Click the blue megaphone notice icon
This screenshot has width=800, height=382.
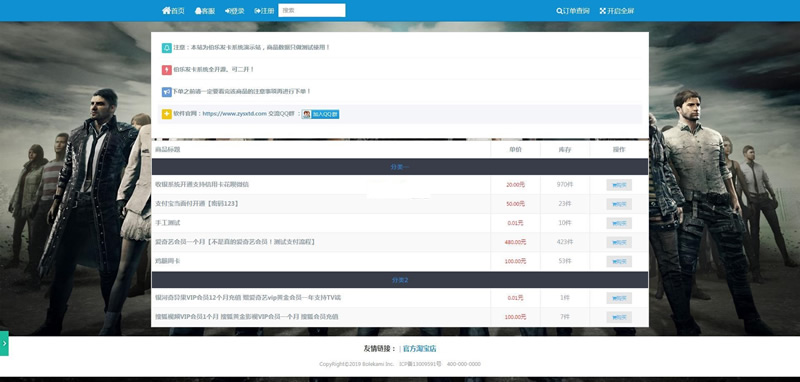coord(166,92)
